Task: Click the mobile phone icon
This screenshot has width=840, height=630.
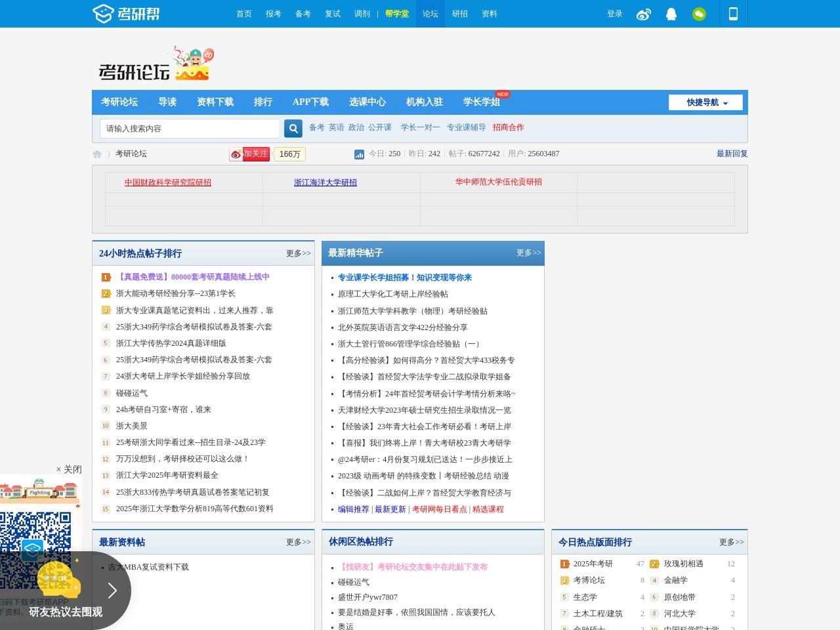Action: [x=733, y=14]
